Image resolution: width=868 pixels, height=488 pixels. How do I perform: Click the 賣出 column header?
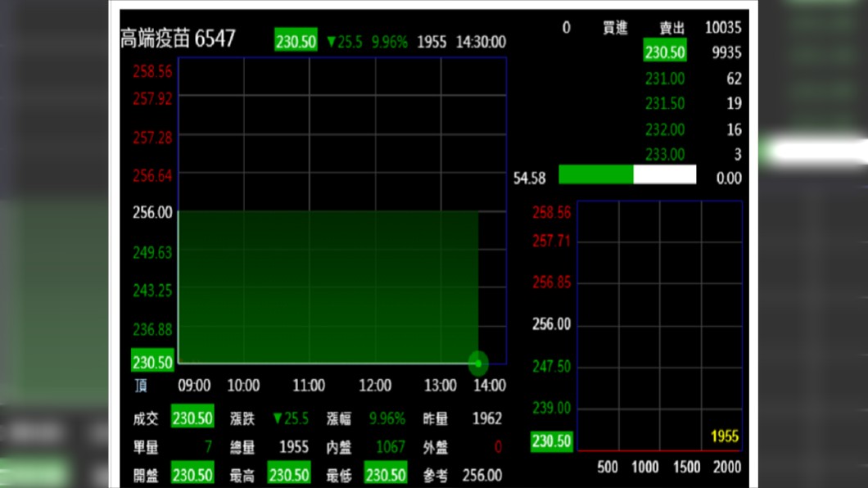click(x=672, y=27)
